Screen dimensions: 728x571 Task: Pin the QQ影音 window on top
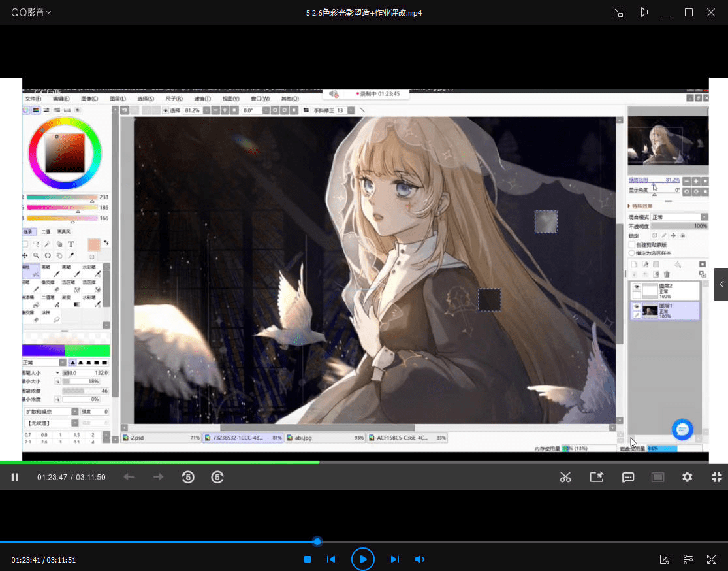(x=643, y=12)
